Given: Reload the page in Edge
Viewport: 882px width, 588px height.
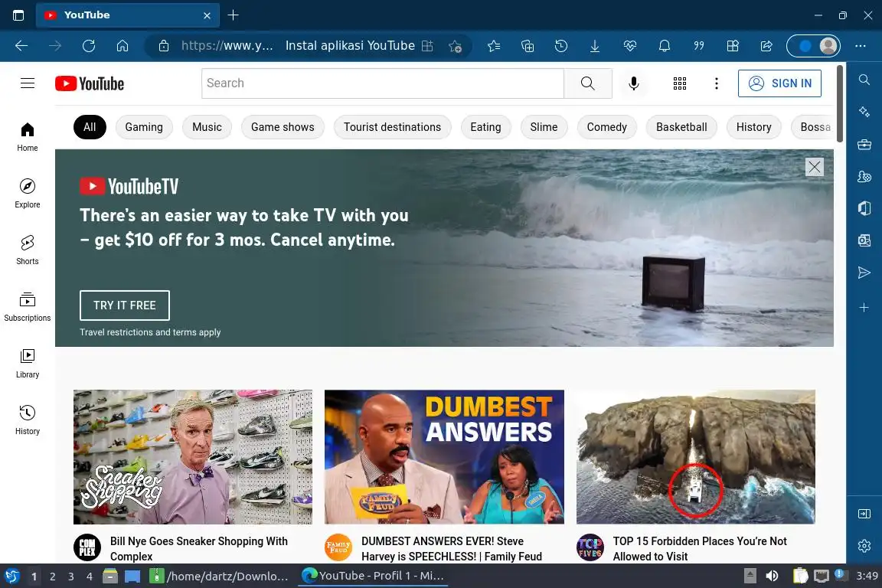Looking at the screenshot, I should tap(89, 46).
